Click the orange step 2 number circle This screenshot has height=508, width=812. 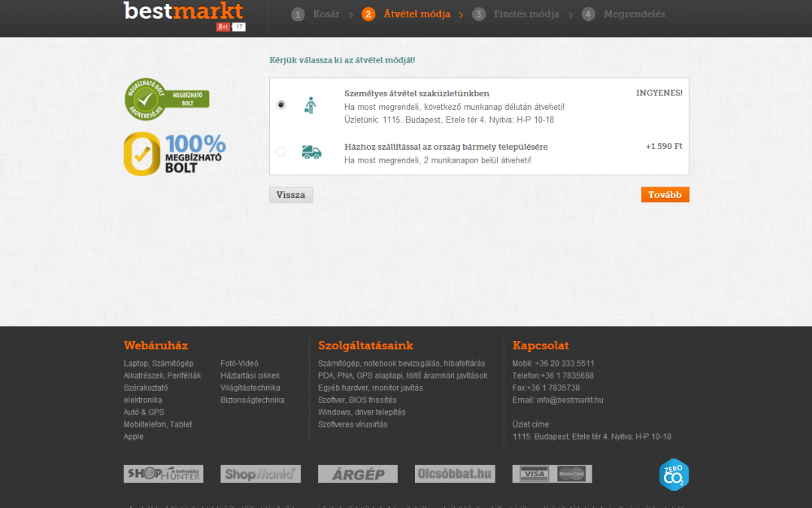pos(368,14)
